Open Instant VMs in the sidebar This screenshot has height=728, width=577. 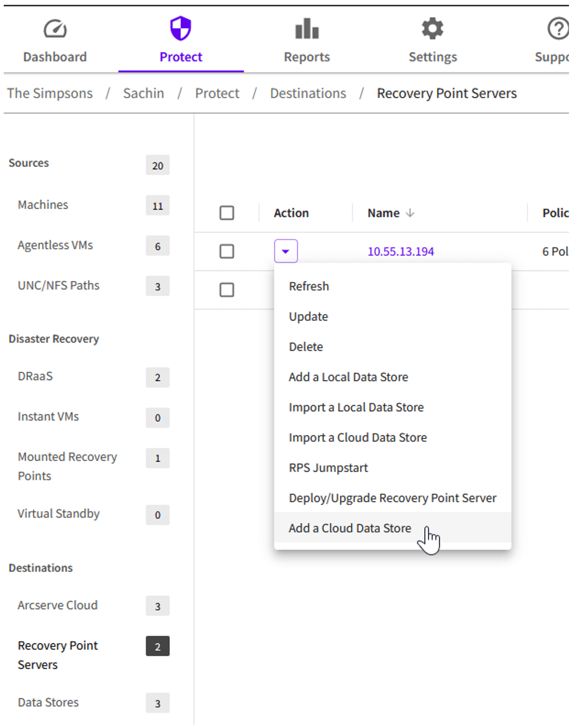point(48,417)
